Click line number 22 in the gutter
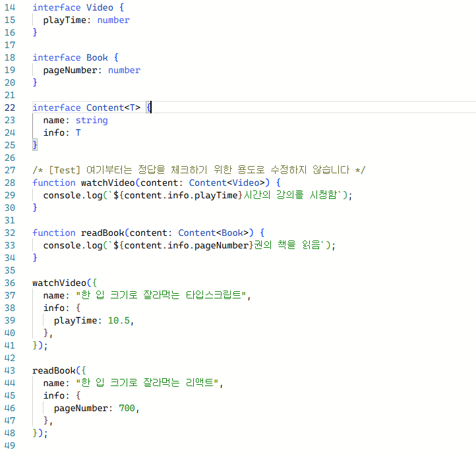476x452 pixels. (10, 107)
